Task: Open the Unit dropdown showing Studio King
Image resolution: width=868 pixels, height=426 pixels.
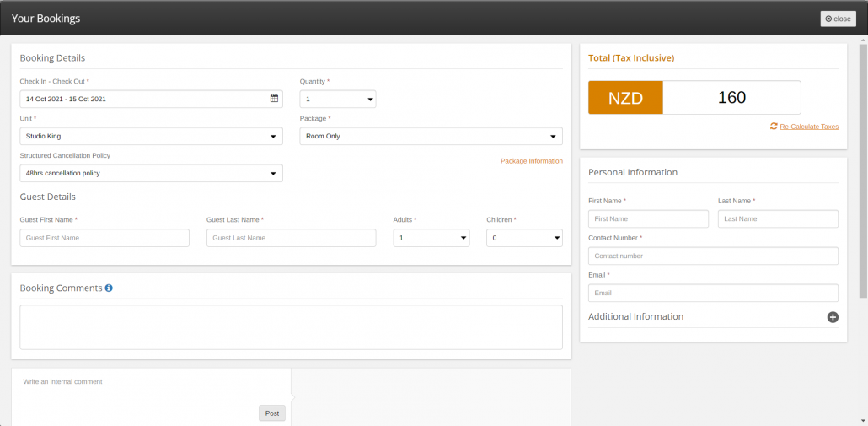Action: tap(151, 137)
